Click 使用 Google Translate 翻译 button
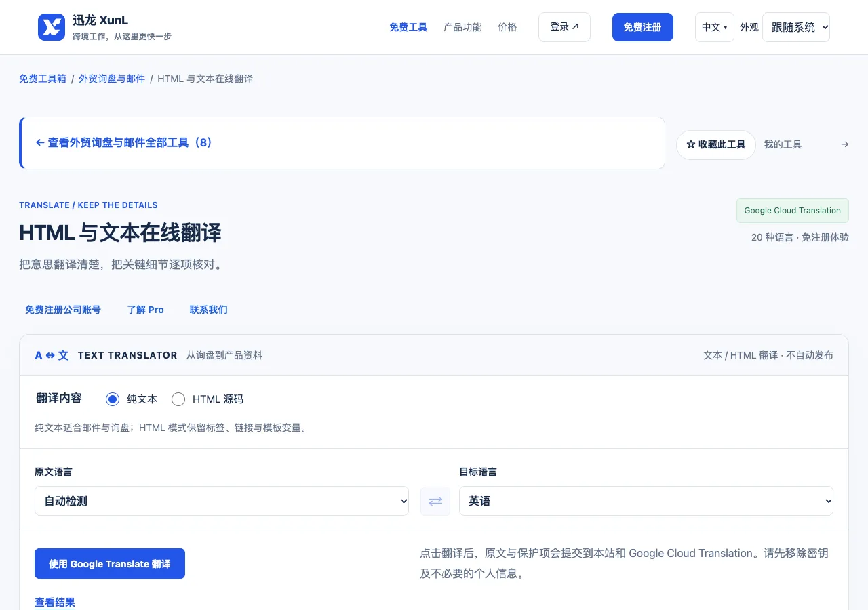 [x=110, y=564]
